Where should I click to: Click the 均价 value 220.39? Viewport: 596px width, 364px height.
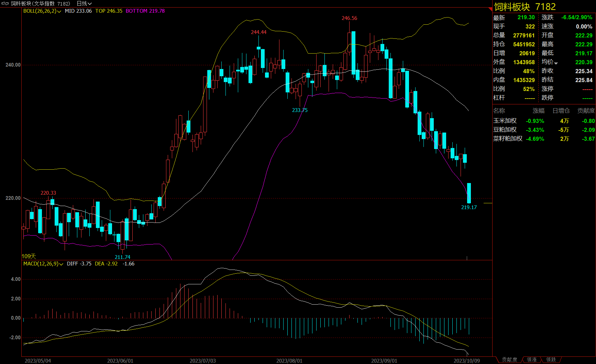pos(584,62)
